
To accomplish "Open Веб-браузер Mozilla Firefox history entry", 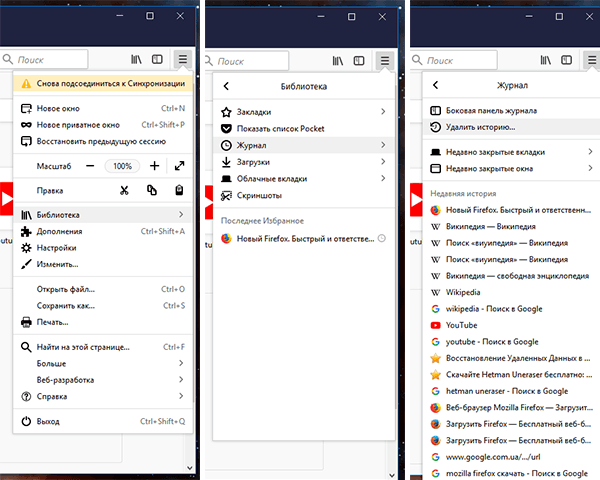I will pyautogui.click(x=512, y=407).
